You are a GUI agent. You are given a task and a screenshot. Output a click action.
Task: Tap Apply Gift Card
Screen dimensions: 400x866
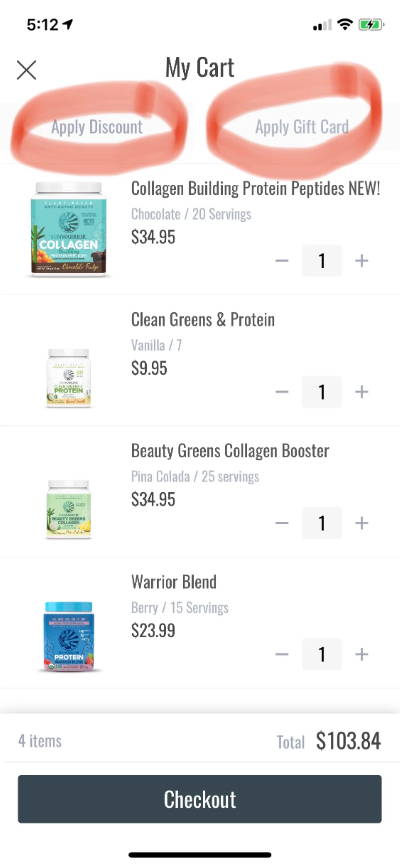tap(302, 127)
